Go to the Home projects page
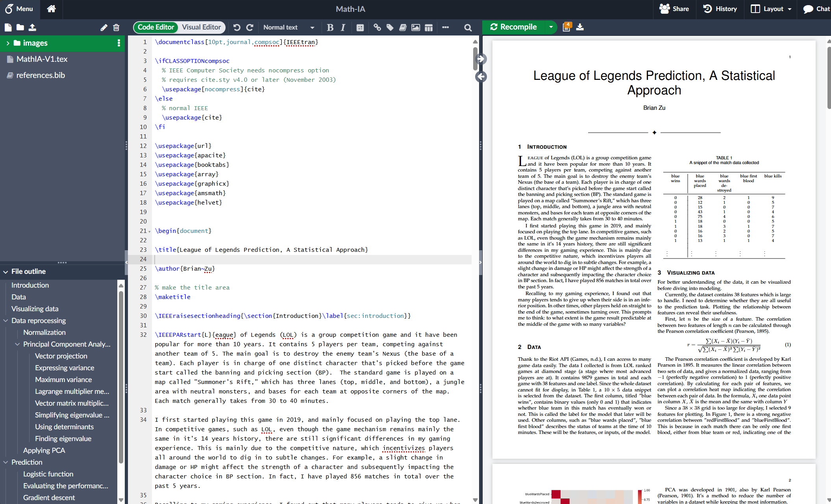This screenshot has height=504, width=831. (51, 9)
